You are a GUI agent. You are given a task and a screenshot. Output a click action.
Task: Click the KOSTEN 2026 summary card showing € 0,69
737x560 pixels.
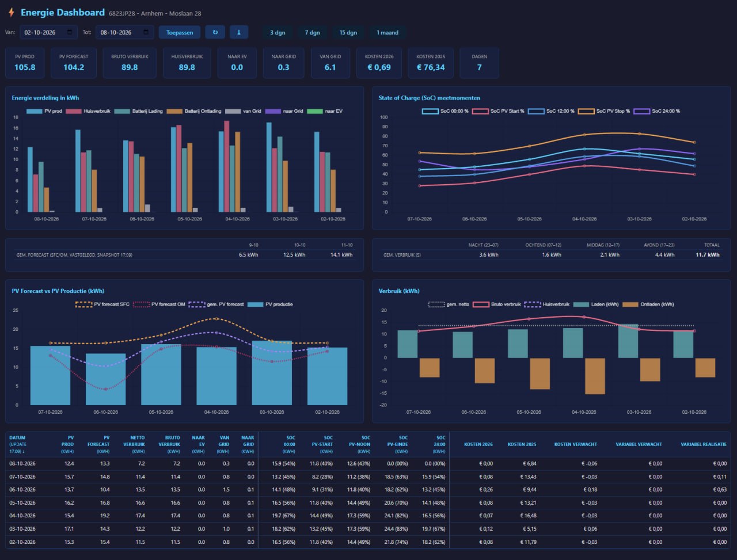click(378, 63)
